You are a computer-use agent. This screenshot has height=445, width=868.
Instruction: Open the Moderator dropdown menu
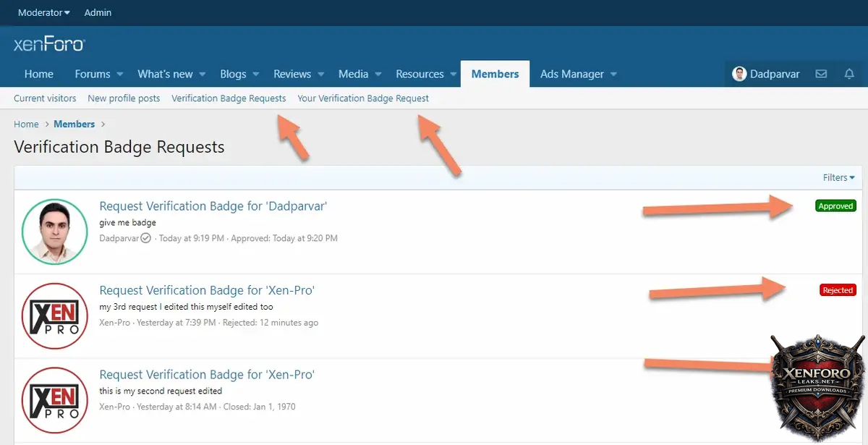[43, 12]
